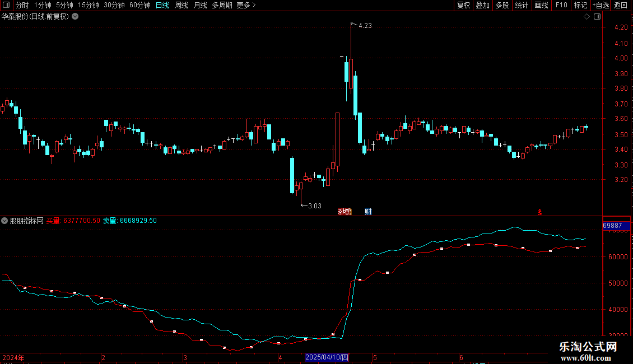Click the 4.20 price axis label
Viewport: 633px width, 364px height.
pos(621,27)
